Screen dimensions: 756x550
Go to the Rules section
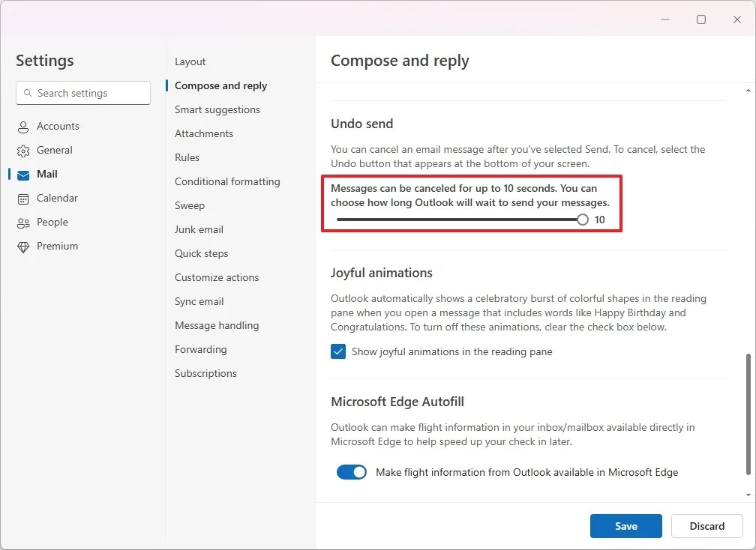[187, 157]
